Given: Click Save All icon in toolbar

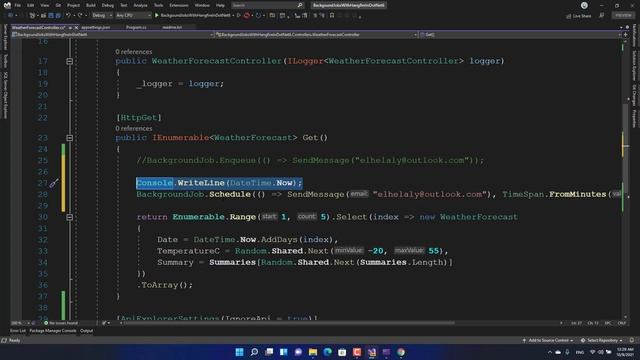Looking at the screenshot, I should [x=58, y=16].
